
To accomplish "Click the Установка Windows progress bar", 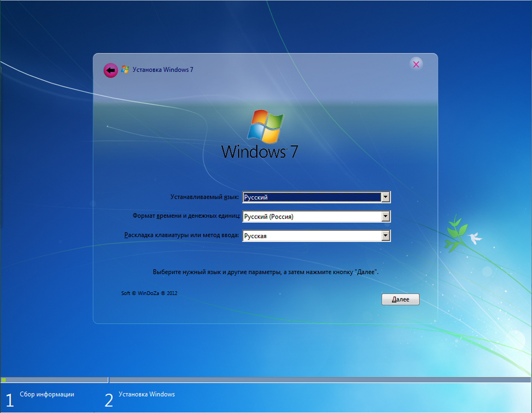I will point(320,380).
